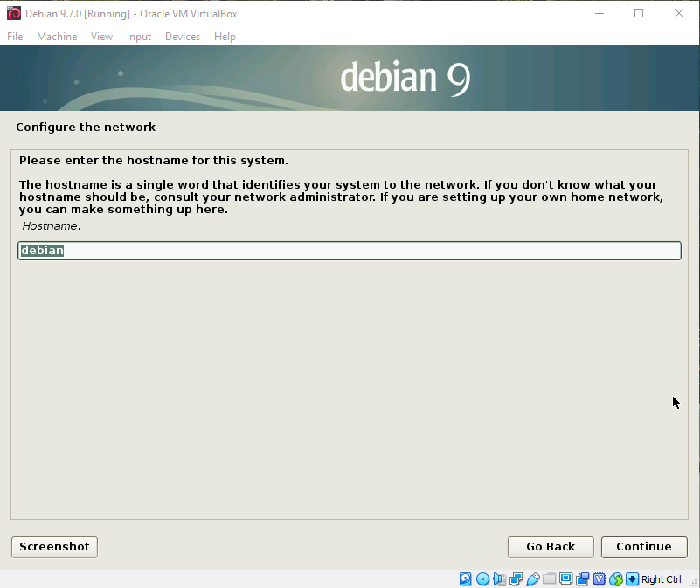Viewport: 700px width, 588px height.
Task: Click the window resize grip in status bar
Action: 693,582
